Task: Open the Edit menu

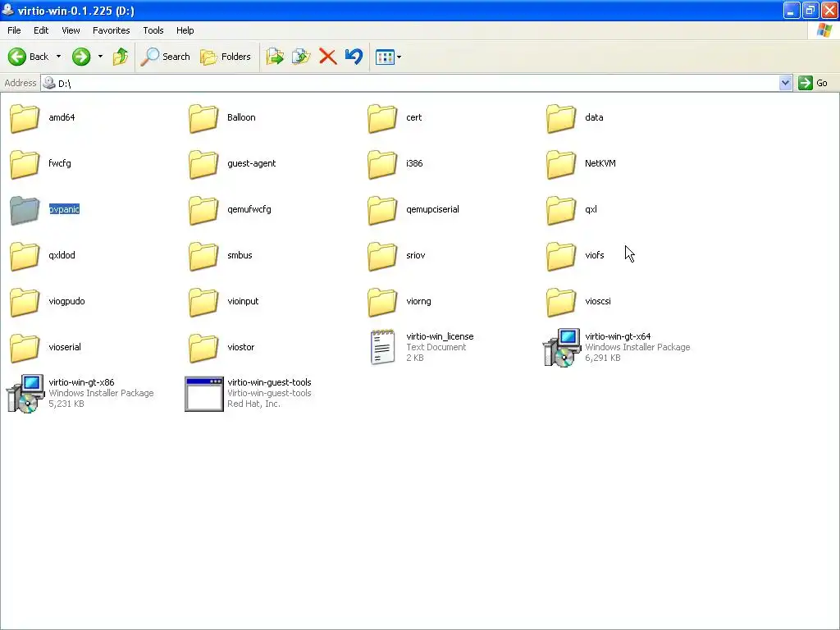Action: point(41,30)
